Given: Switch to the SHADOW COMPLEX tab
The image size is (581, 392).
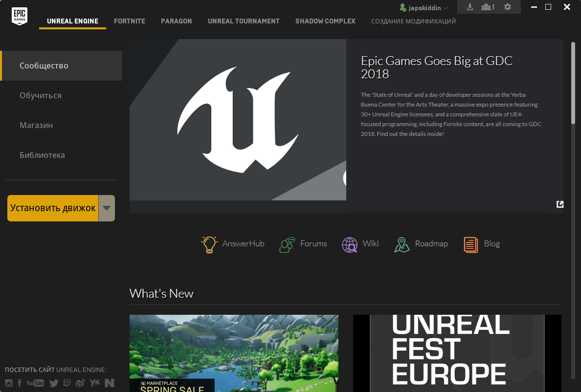Looking at the screenshot, I should (325, 21).
